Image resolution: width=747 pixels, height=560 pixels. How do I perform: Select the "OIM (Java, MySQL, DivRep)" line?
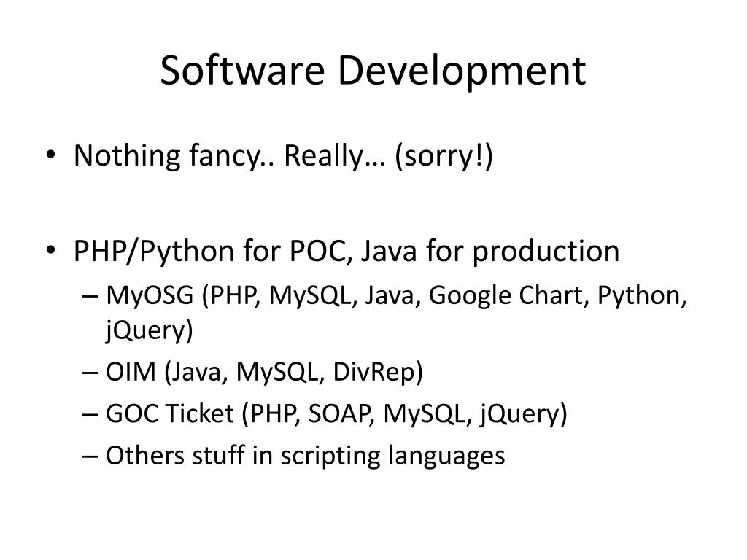[x=264, y=372]
